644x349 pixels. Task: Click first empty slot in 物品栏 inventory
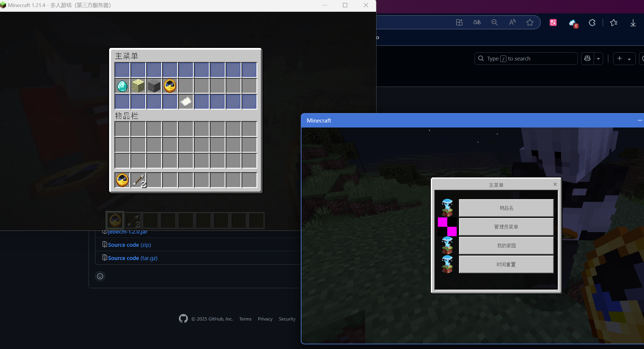[x=122, y=129]
